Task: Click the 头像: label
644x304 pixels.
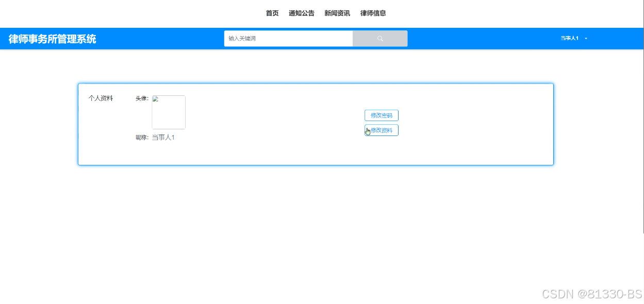Action: 142,98
